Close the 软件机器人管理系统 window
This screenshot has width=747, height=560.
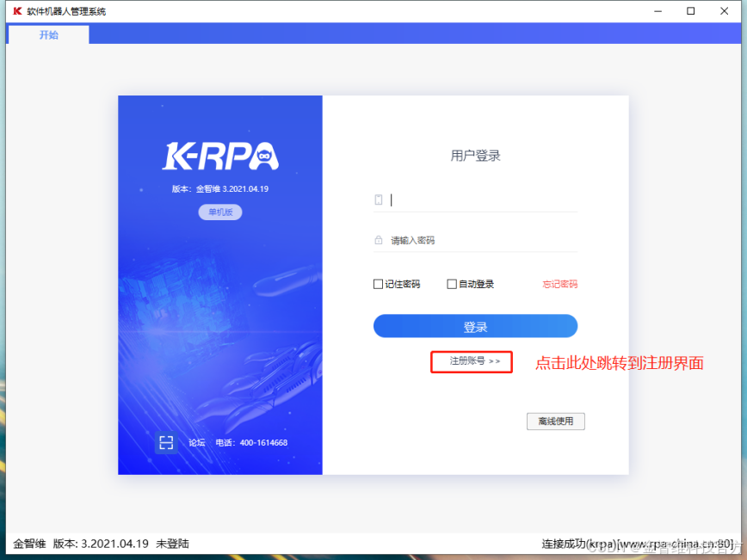tap(724, 11)
